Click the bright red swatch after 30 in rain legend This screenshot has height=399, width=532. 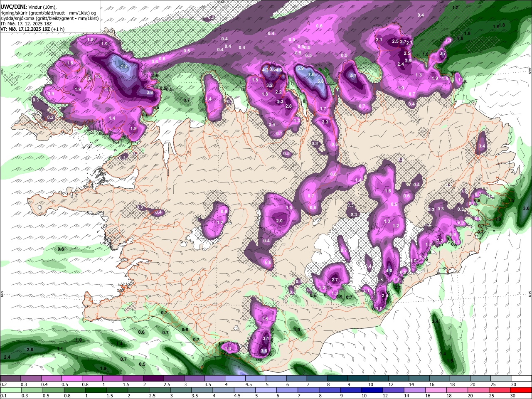coord(521,390)
